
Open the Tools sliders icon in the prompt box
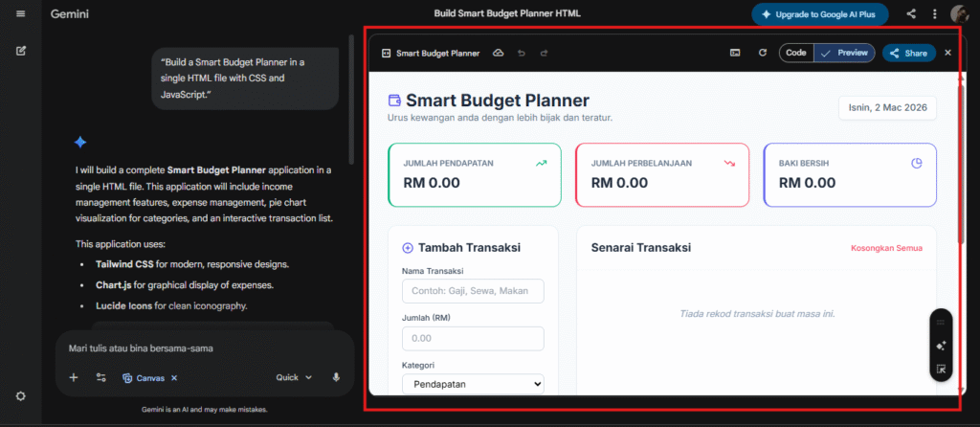coord(100,377)
